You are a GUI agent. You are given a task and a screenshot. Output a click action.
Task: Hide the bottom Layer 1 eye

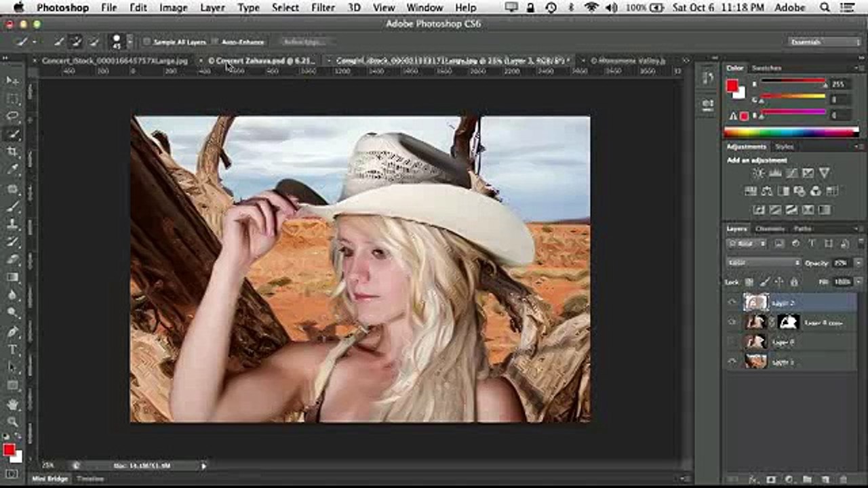pos(732,362)
